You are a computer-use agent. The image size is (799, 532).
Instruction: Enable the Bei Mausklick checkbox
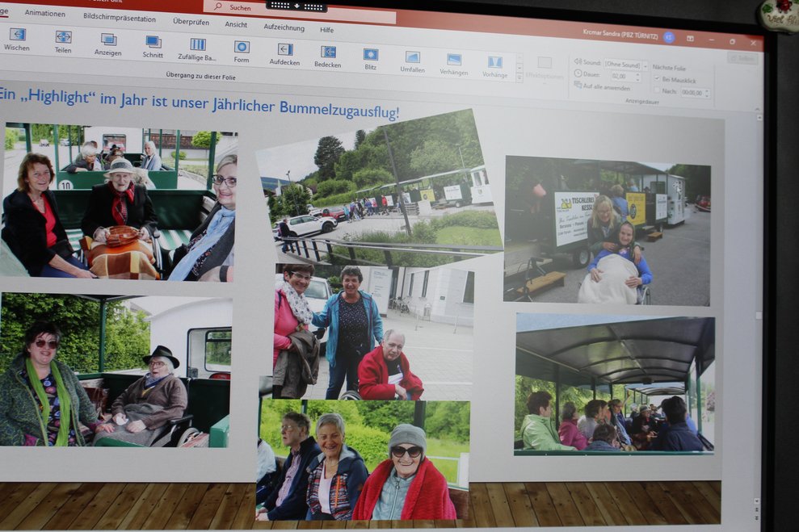[x=658, y=79]
